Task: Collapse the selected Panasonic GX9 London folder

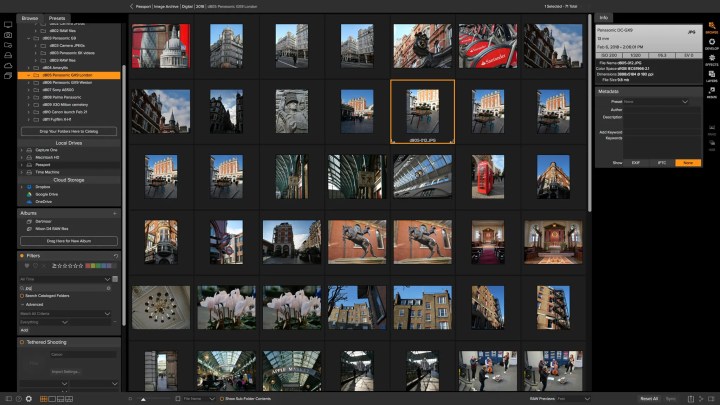Action: point(28,75)
